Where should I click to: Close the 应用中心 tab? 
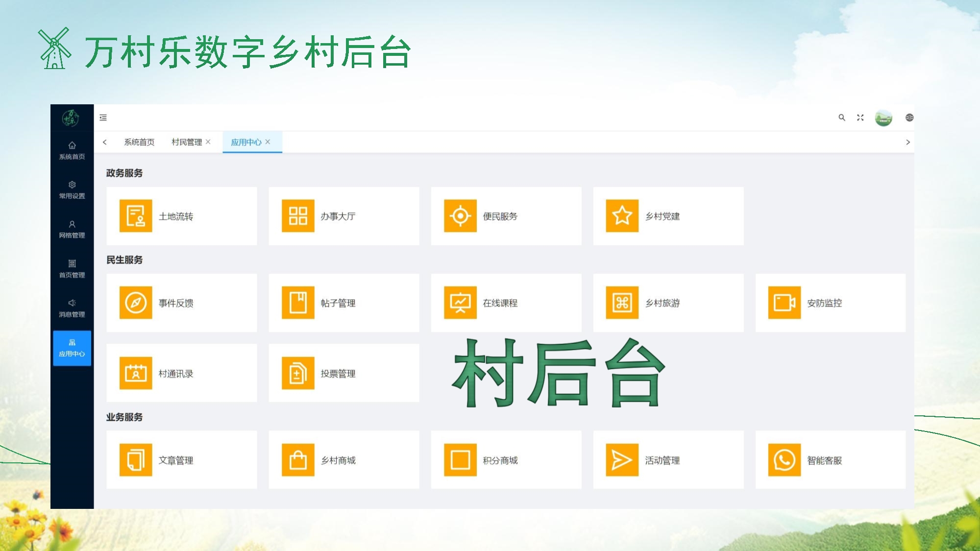(268, 142)
